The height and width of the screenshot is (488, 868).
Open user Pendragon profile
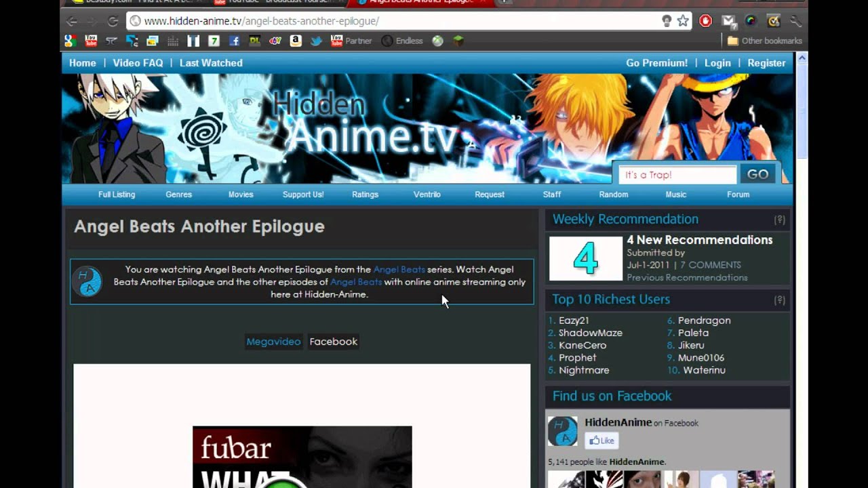tap(705, 321)
